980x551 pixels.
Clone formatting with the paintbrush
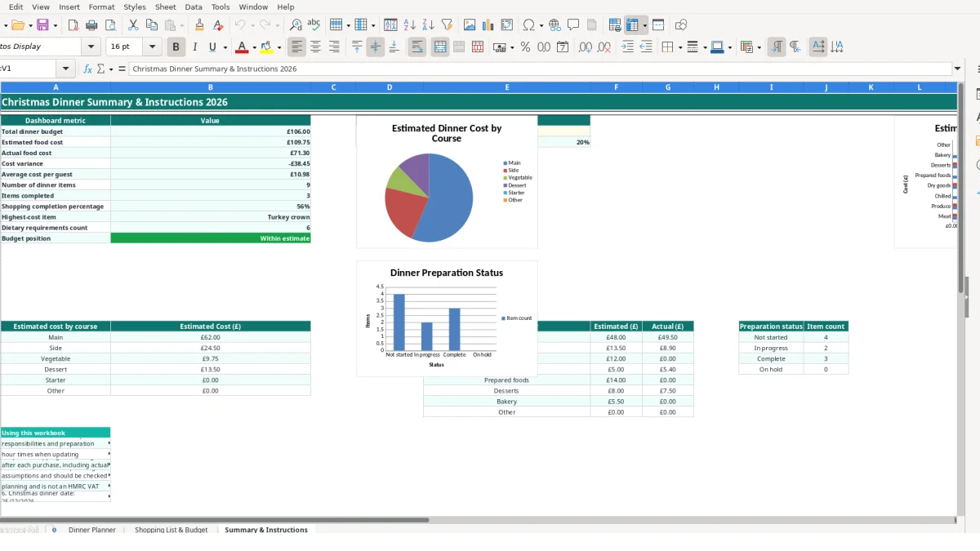click(x=199, y=25)
